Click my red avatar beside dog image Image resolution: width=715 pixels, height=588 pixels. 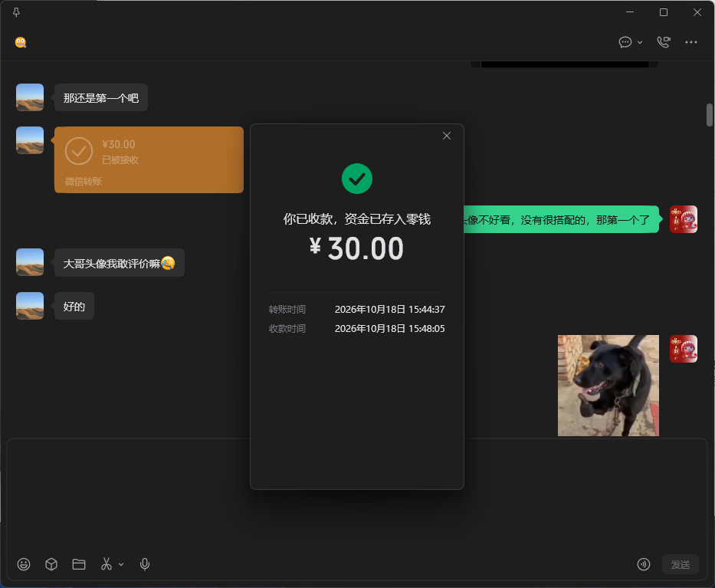[x=684, y=349]
